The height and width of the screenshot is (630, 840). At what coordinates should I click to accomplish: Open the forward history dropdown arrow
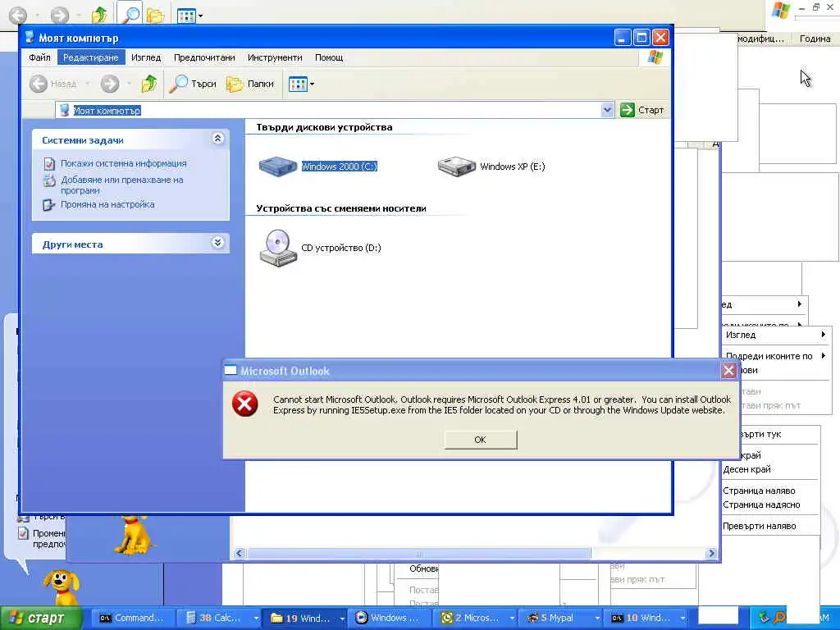point(129,84)
